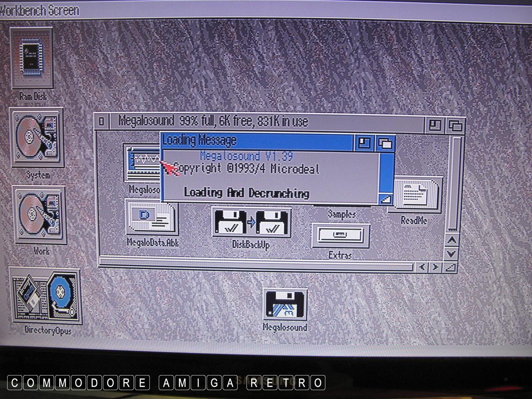Send the Loading Message window to back
The width and height of the screenshot is (532, 399).
(385, 143)
